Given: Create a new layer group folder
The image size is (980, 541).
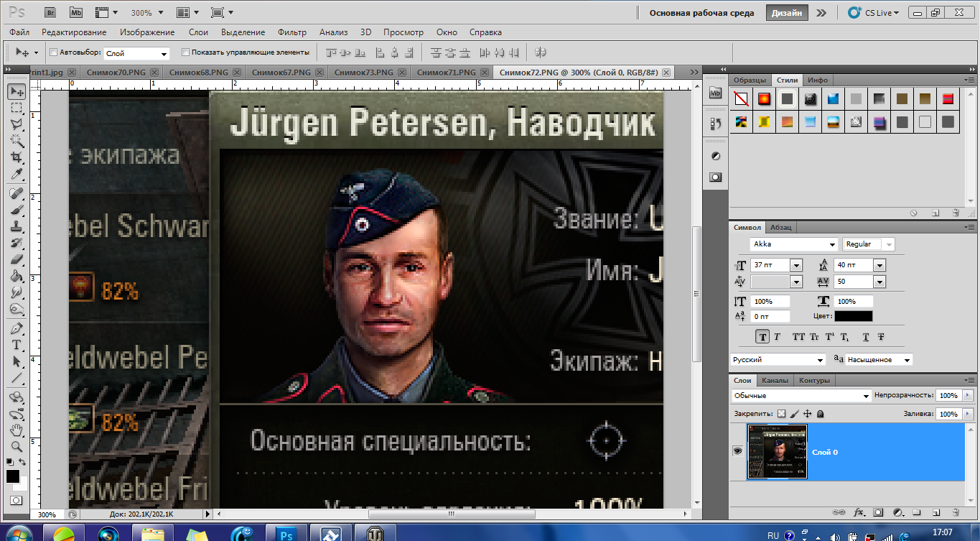Looking at the screenshot, I should tap(917, 513).
